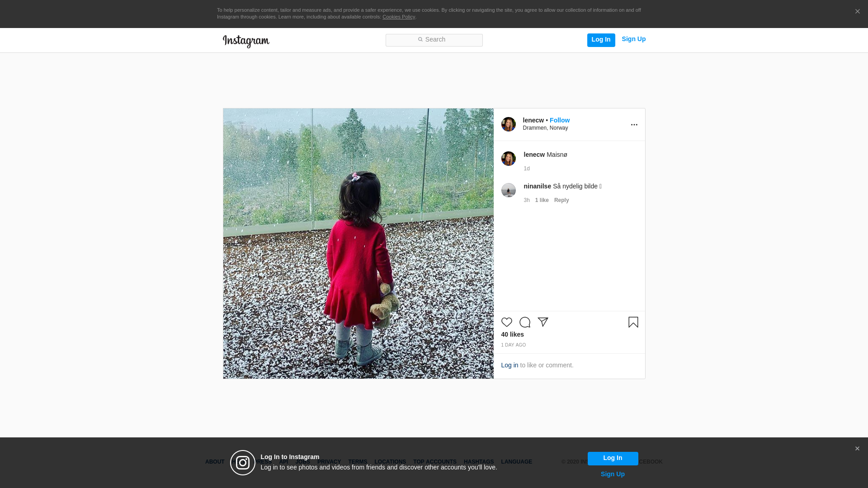Click the heart like icon
868x488 pixels.
506,322
